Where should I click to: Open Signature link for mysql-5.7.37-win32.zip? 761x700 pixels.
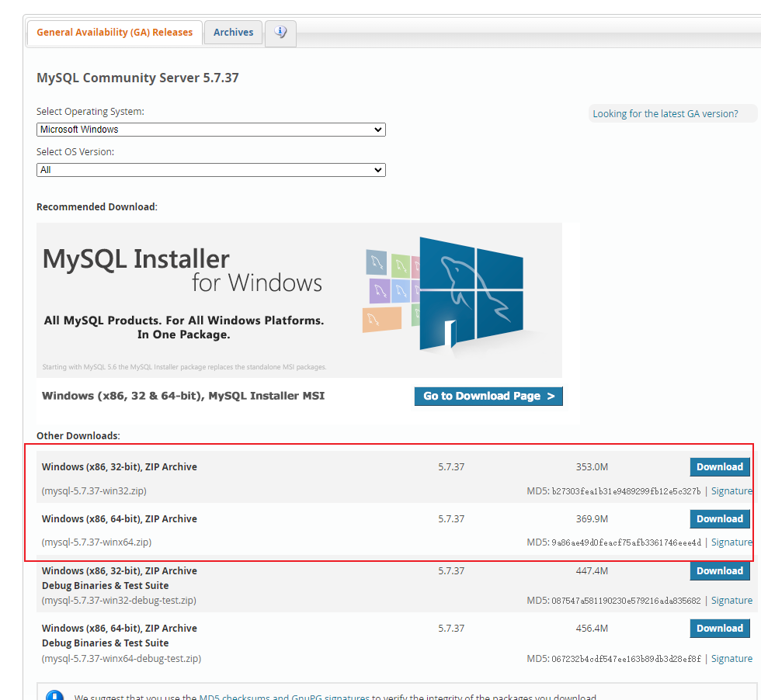[731, 491]
